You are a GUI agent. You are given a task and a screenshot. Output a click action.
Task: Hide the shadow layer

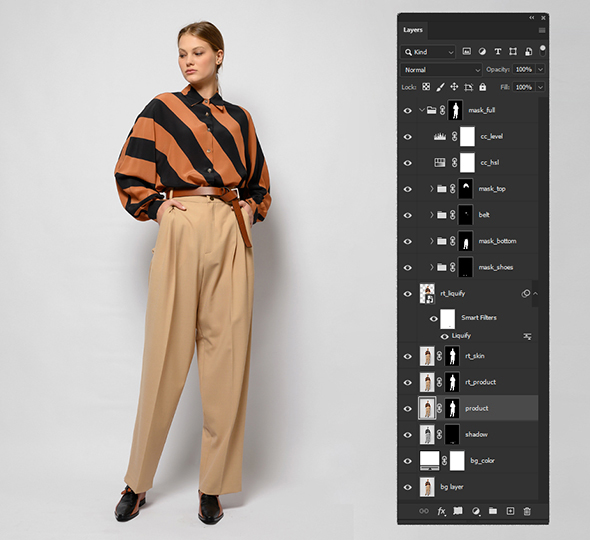408,435
